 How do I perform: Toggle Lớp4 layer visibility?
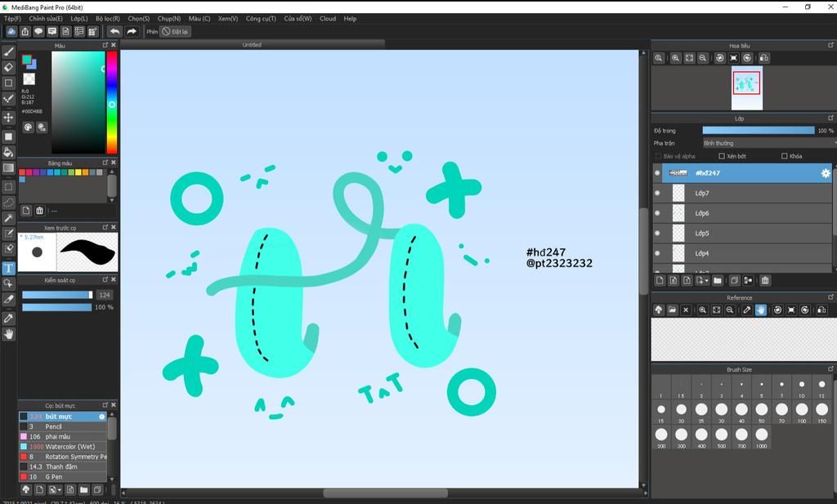tap(657, 253)
